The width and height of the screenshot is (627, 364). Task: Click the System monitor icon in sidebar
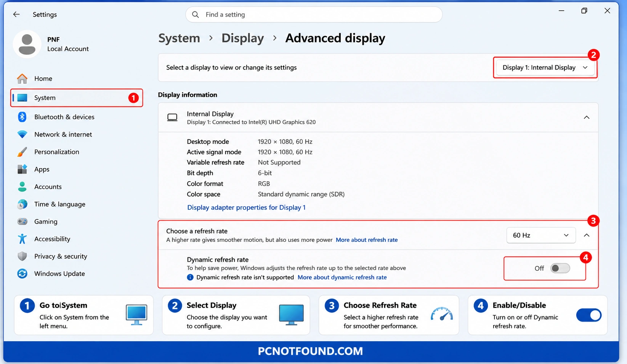coord(22,98)
